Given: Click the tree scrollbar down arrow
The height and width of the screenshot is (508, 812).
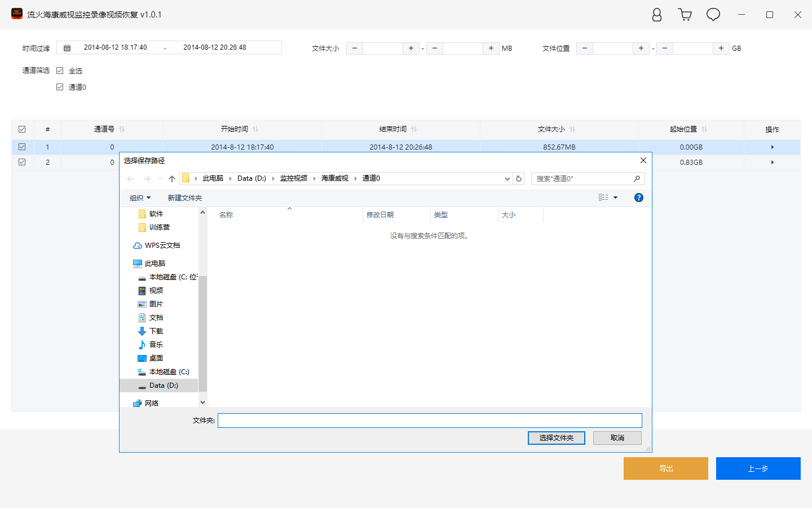Looking at the screenshot, I should pos(202,402).
